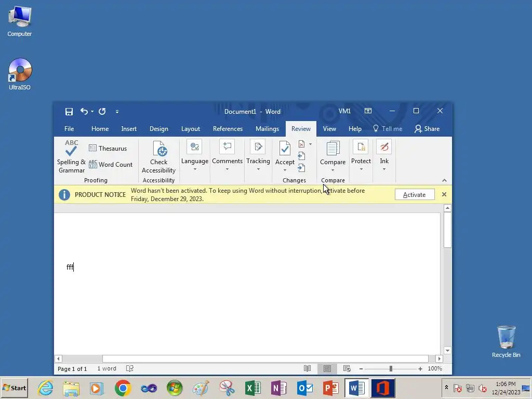The width and height of the screenshot is (532, 399).
Task: Share the document
Action: 427,129
